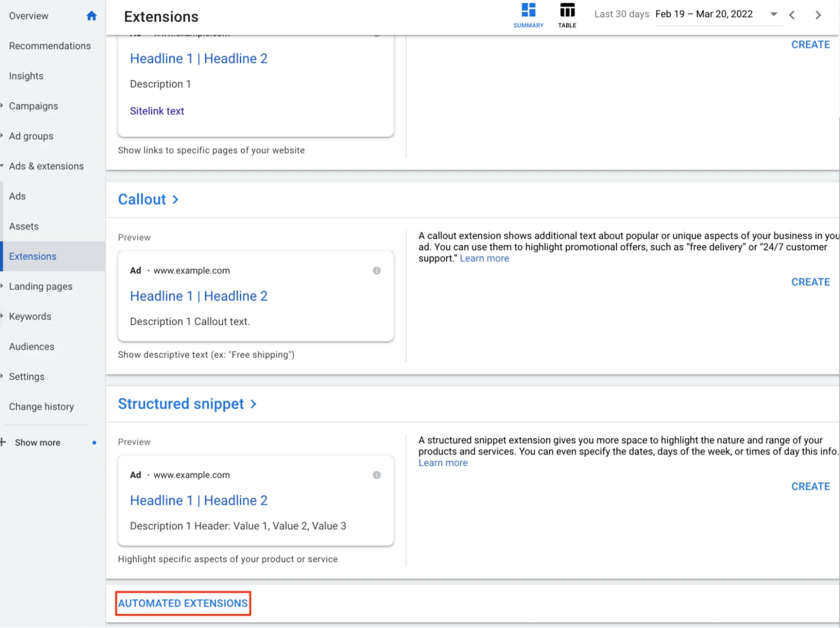Click info icon on Structured snippet preview
This screenshot has width=840, height=628.
coord(377,475)
